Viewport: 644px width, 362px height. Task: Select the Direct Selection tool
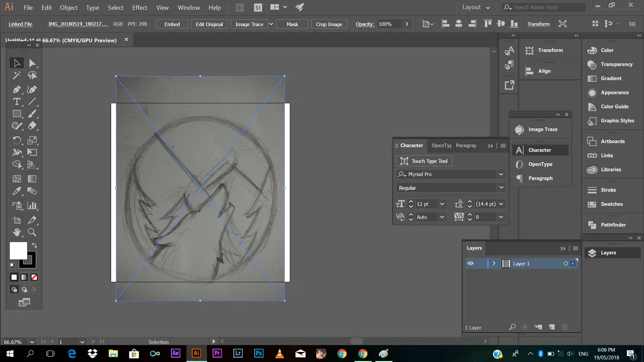coord(32,63)
